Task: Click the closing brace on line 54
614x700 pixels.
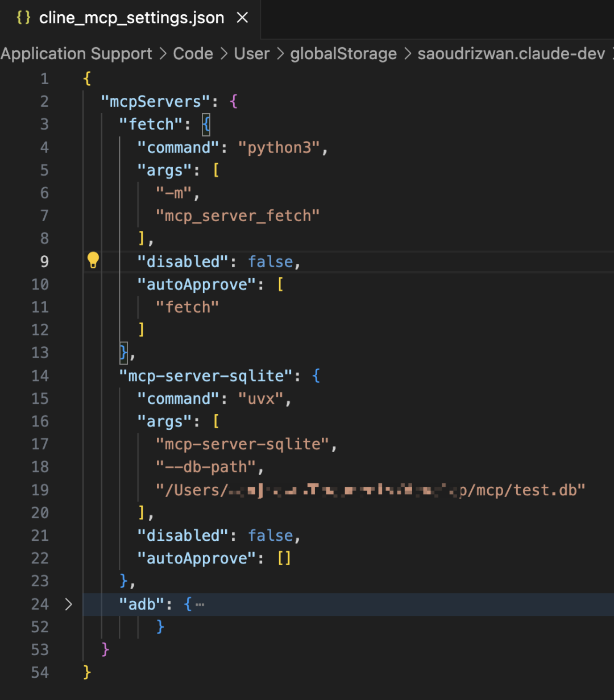Action: 87,672
